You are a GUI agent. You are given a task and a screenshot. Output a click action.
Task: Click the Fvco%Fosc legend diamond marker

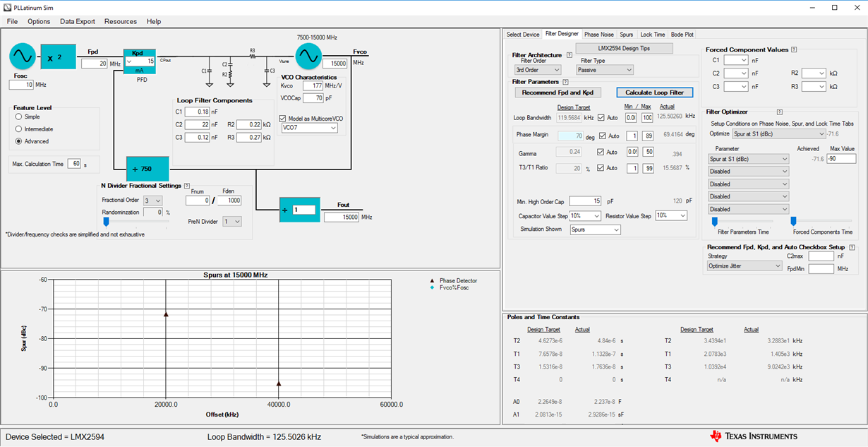pyautogui.click(x=431, y=287)
